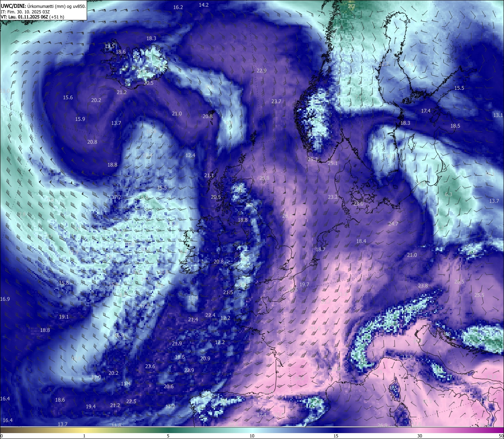This screenshot has height=439, width=504.
Task: Click the color scale tick labeled 10
Action: pos(252,436)
